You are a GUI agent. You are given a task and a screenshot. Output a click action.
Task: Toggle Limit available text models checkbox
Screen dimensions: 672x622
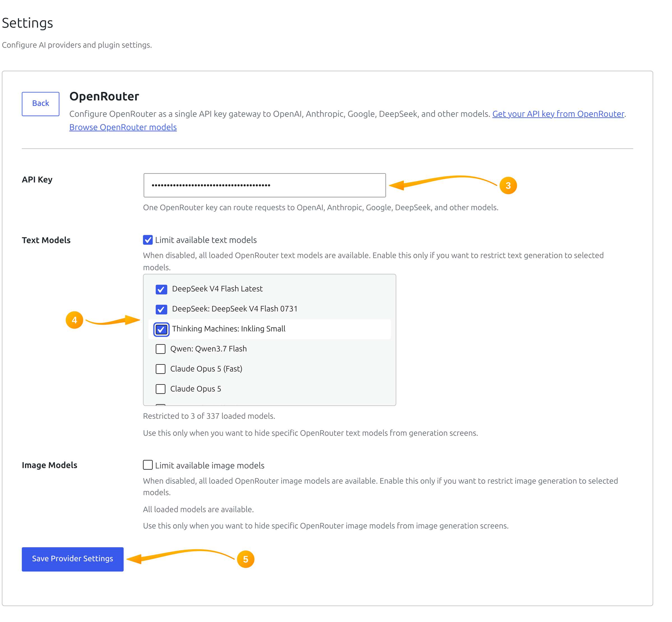tap(148, 240)
